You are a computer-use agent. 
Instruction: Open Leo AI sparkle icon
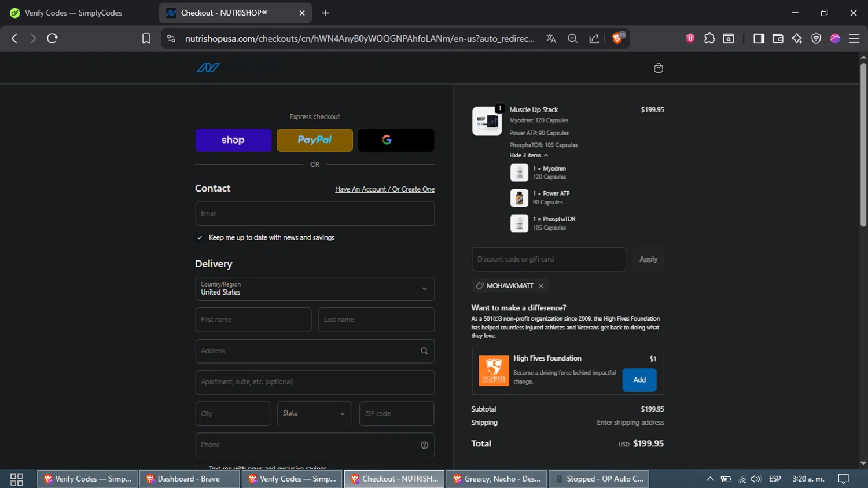coord(797,38)
